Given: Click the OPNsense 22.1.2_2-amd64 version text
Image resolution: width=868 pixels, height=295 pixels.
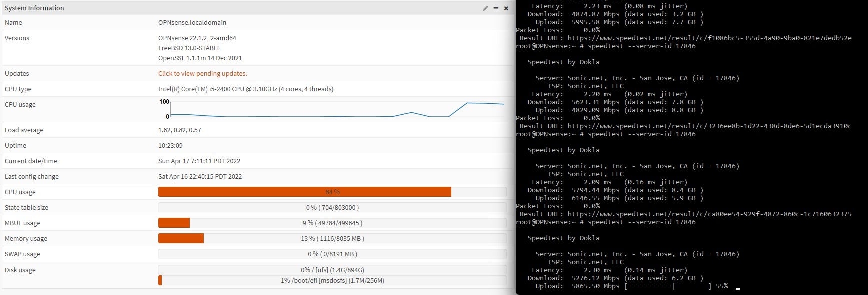Looking at the screenshot, I should click(197, 38).
